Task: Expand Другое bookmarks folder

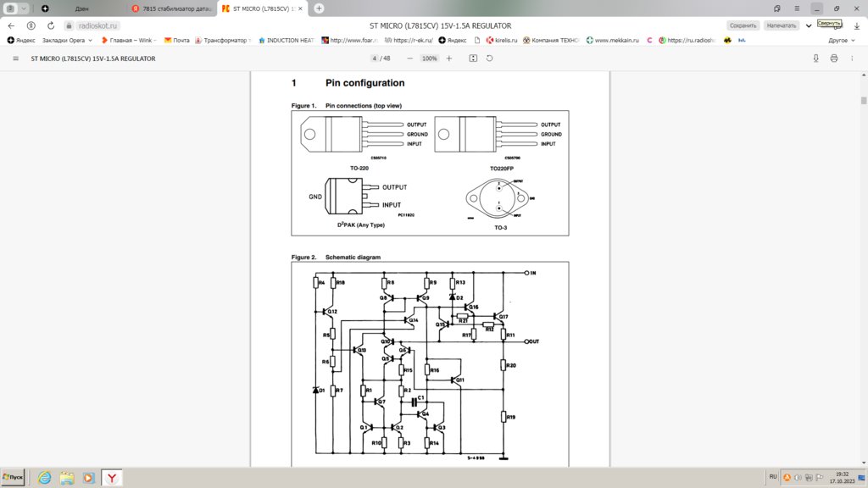Action: pos(842,40)
